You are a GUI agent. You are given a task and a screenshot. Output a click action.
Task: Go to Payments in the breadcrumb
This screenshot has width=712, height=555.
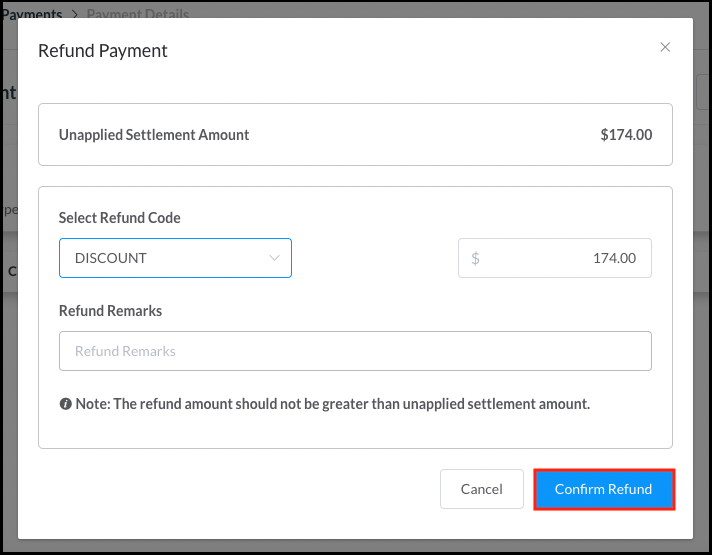pyautogui.click(x=33, y=15)
